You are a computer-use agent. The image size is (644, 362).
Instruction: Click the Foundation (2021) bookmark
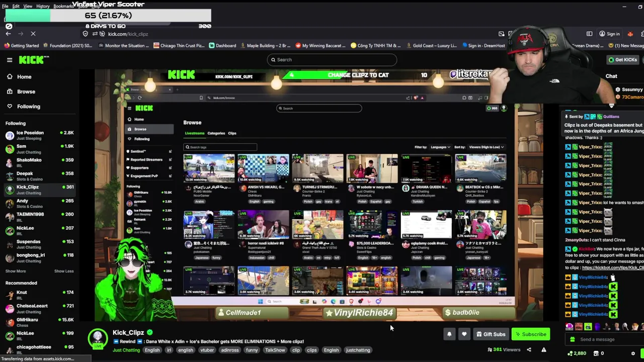tap(67, 46)
